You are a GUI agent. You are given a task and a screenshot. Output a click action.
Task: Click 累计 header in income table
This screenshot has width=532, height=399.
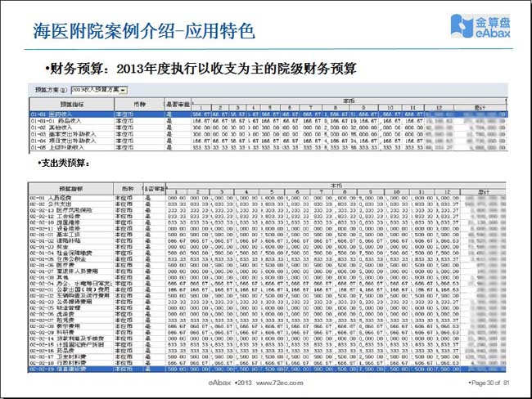pyautogui.click(x=480, y=108)
